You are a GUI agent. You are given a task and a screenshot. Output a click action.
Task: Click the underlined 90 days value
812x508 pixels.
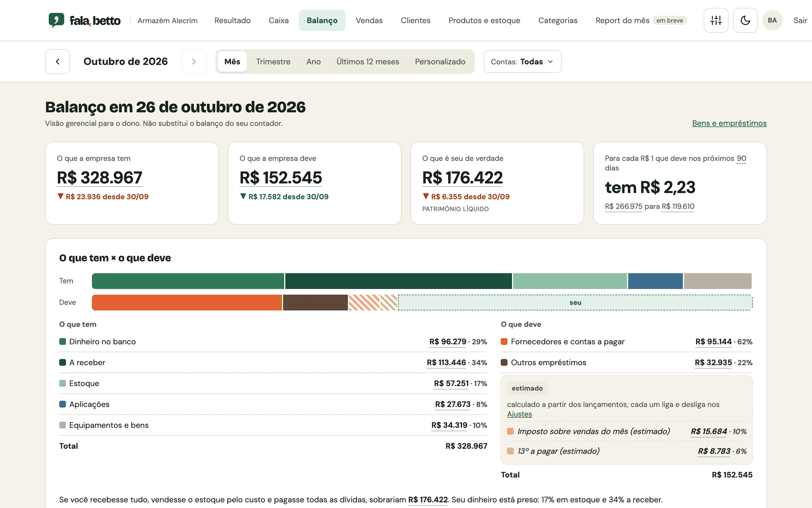click(741, 158)
